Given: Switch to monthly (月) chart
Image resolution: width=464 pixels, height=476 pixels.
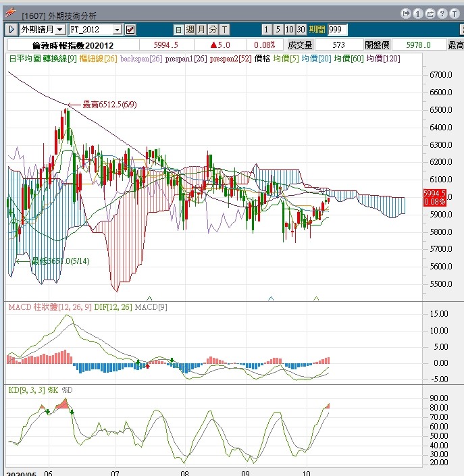Looking at the screenshot, I should [201, 30].
